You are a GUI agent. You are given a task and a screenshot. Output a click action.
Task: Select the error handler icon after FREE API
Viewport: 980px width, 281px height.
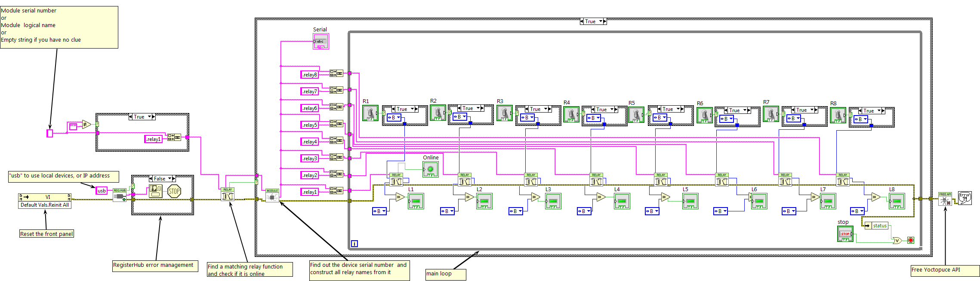965,198
